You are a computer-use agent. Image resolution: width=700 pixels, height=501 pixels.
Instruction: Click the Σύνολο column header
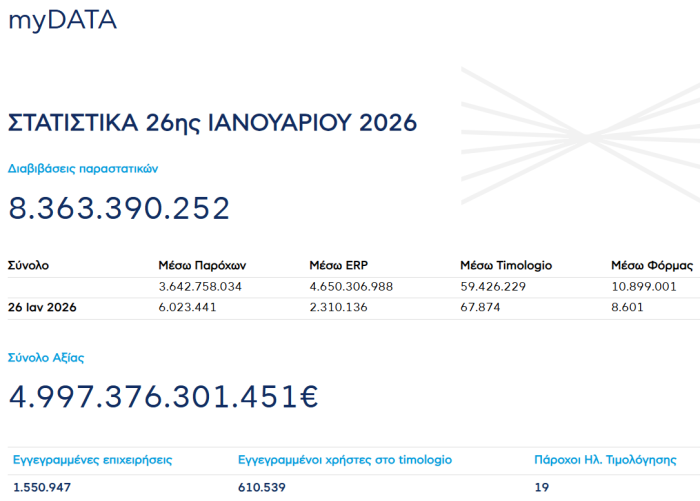[x=28, y=266]
